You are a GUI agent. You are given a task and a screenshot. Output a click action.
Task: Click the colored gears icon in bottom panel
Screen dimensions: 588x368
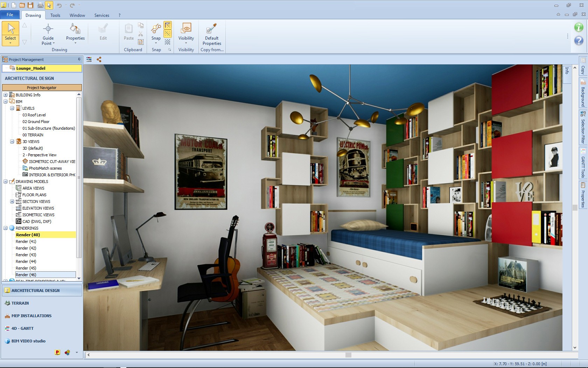pyautogui.click(x=67, y=352)
